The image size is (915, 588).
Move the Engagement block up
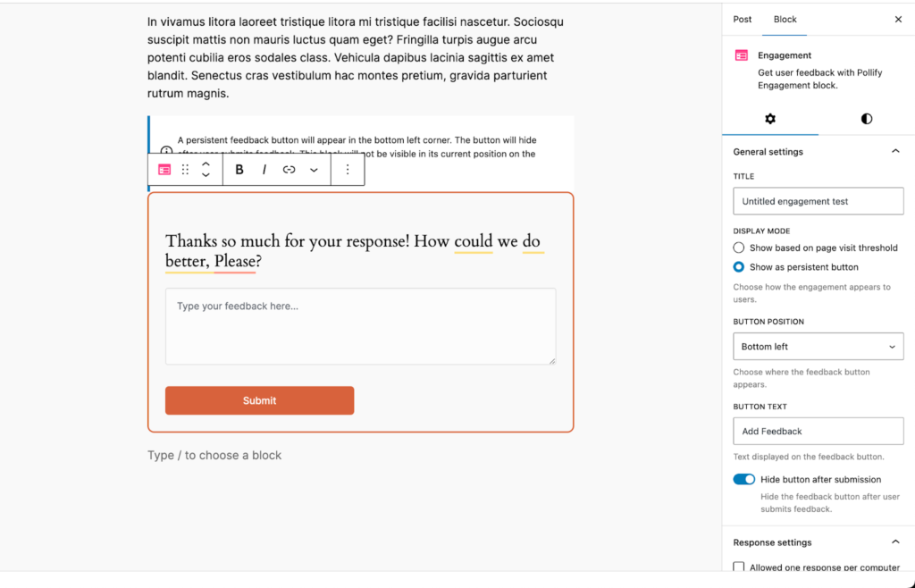pos(206,164)
